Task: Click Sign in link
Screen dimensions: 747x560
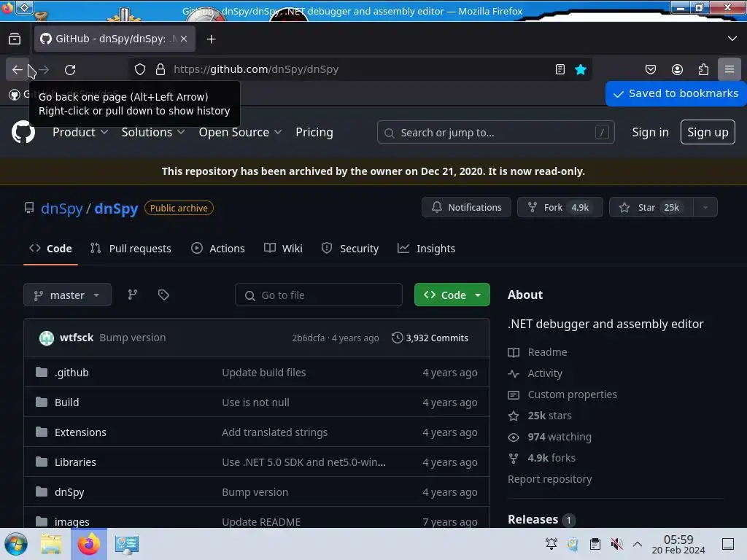Action: click(x=650, y=133)
